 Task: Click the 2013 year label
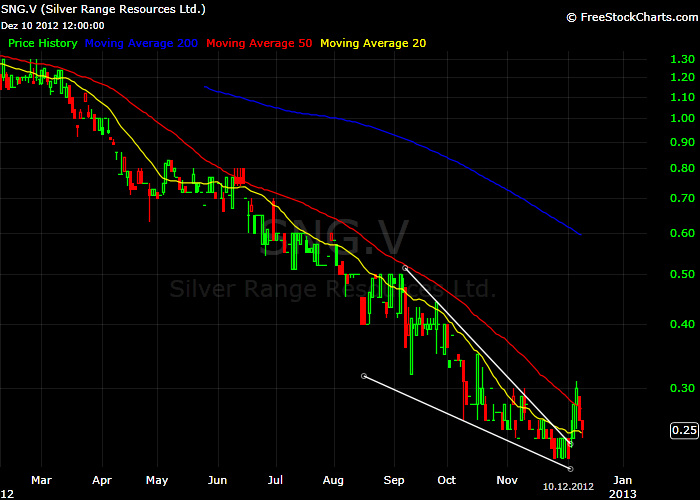click(x=623, y=494)
